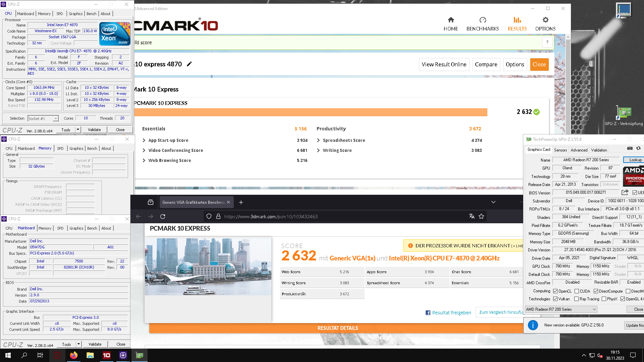Open Firefox list all tabs chevron
Screen dimensions: 644x362
[x=493, y=202]
